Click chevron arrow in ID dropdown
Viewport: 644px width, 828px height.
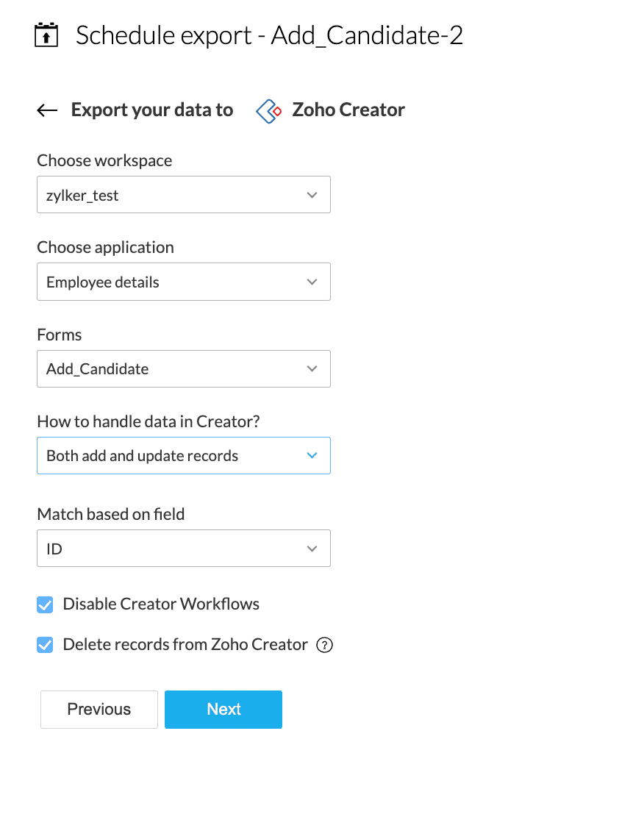(x=312, y=548)
